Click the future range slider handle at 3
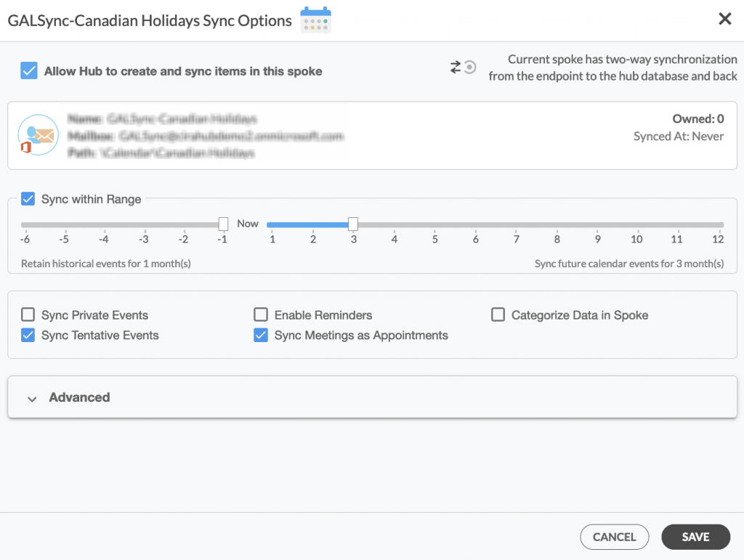Screen dimensions: 744x560 (353, 224)
